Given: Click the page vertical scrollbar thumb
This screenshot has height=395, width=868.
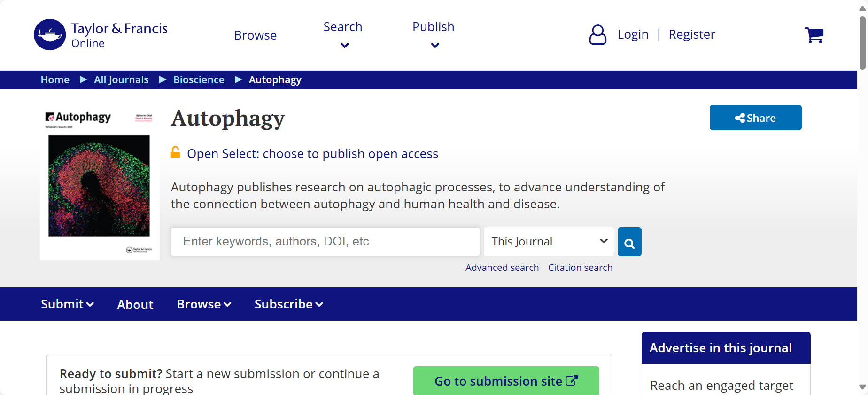Looking at the screenshot, I should point(863,42).
